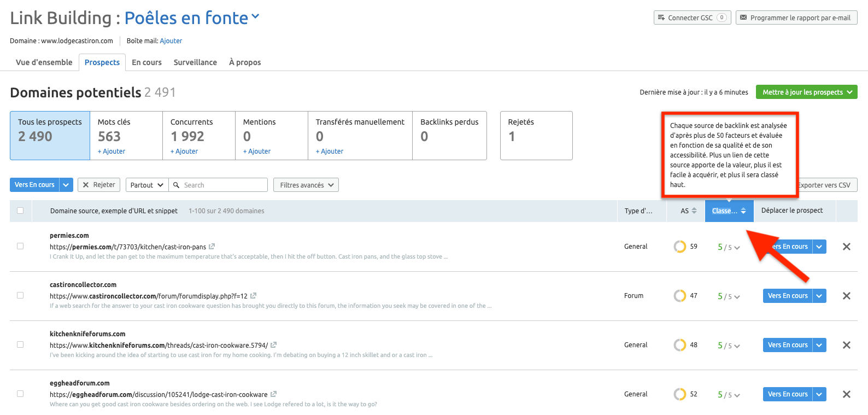Click AS 59 score ring for permies.com
Viewport: 868px width, 415px height.
pos(679,247)
